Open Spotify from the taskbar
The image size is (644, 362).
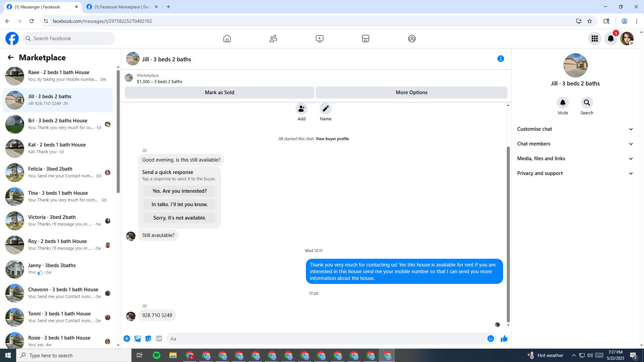(157, 355)
